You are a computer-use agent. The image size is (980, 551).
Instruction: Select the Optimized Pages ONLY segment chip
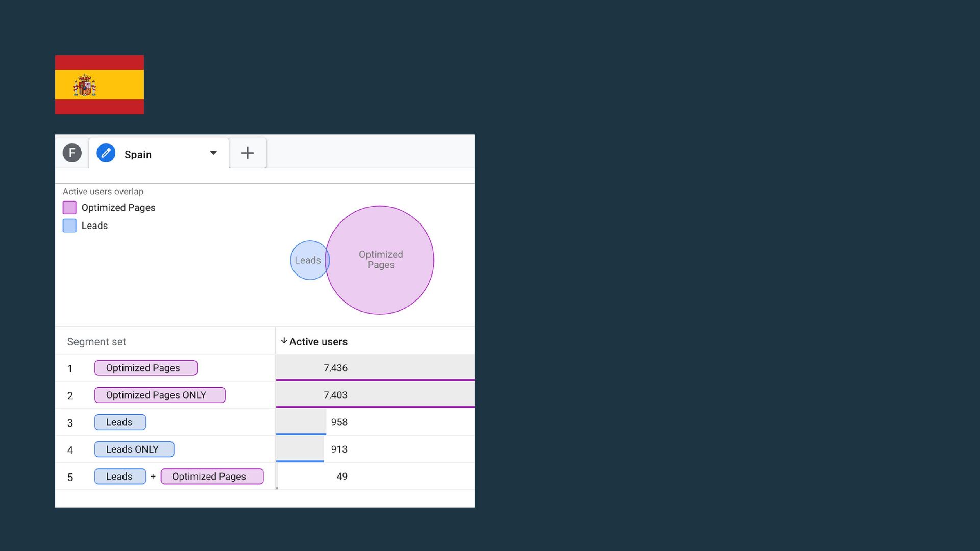pyautogui.click(x=159, y=395)
